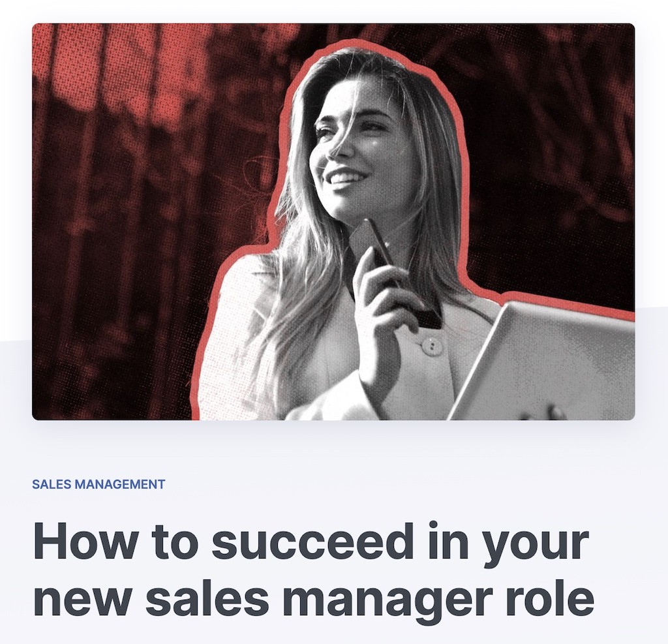
Task: Click the article headline about sales manager role
Action: pos(313,570)
